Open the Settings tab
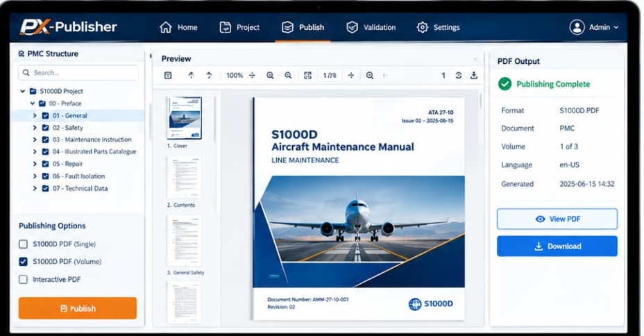Screen dimensions: 644x336 [438, 28]
